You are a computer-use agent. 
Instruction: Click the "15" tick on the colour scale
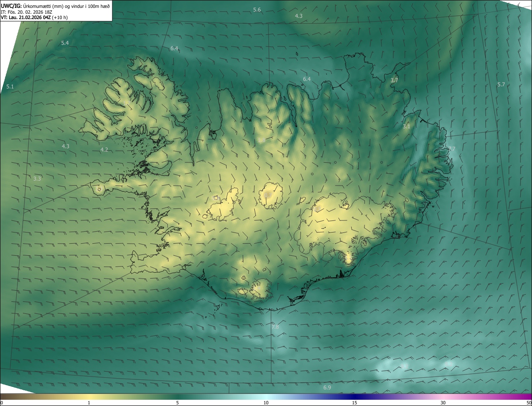tap(355, 403)
